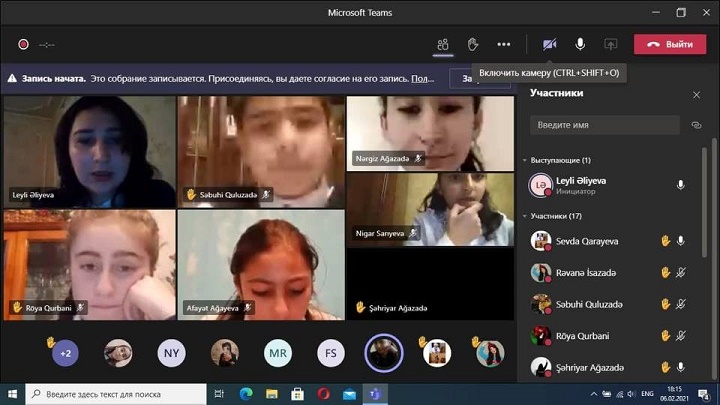Close the Участники side panel

point(696,94)
